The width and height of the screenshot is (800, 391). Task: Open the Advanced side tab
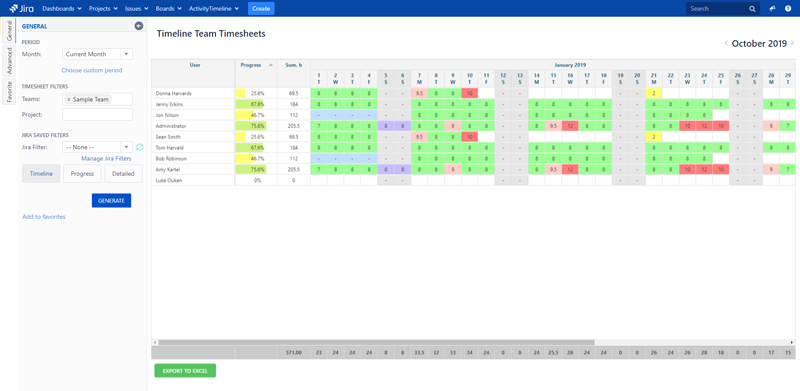[9, 60]
